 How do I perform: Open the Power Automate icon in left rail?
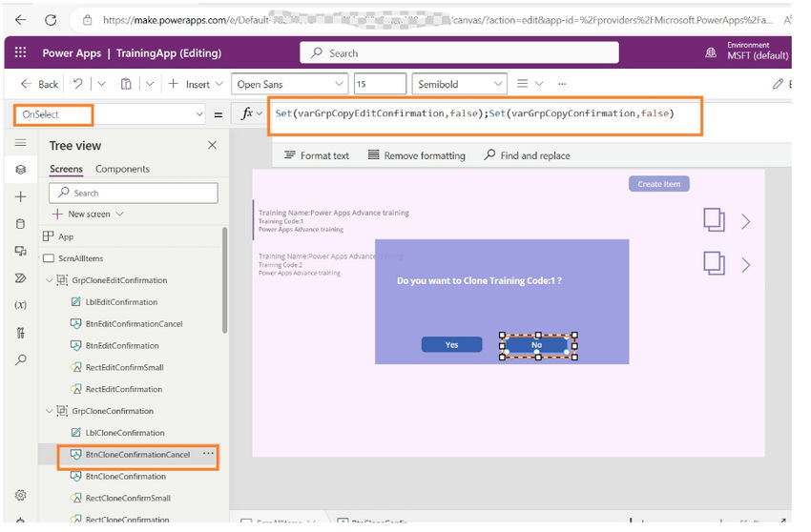[x=21, y=278]
